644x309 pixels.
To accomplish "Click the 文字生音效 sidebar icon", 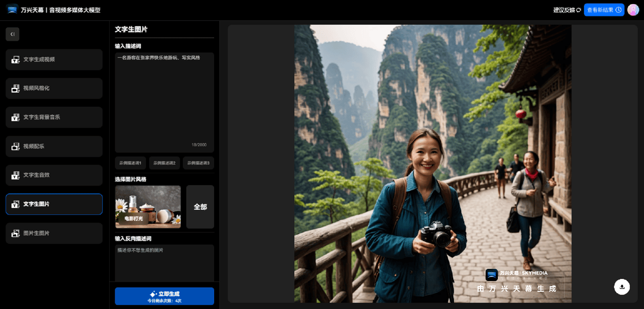I will [15, 175].
